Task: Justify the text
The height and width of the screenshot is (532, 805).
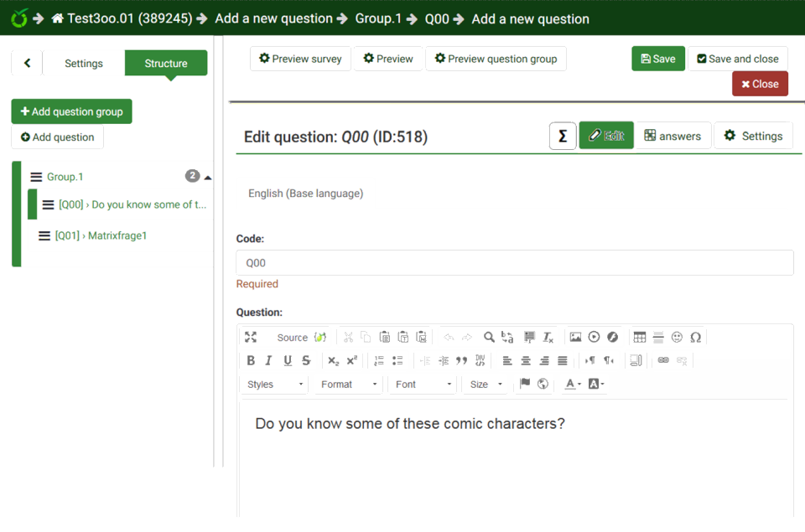Action: click(563, 360)
